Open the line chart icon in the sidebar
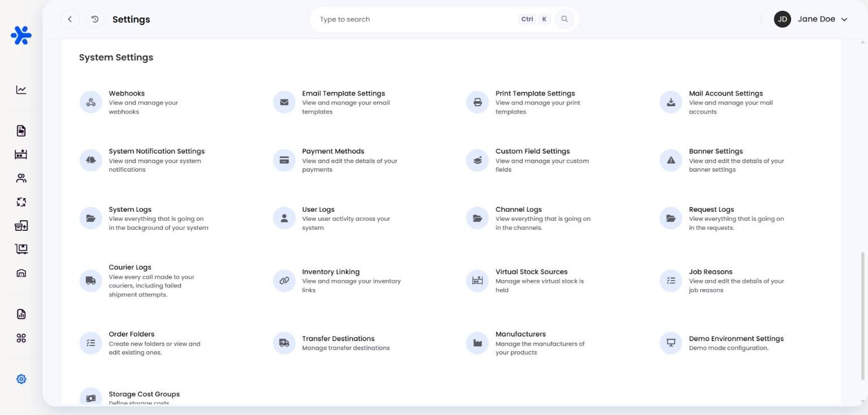Viewport: 868px width, 415px height. click(x=21, y=90)
